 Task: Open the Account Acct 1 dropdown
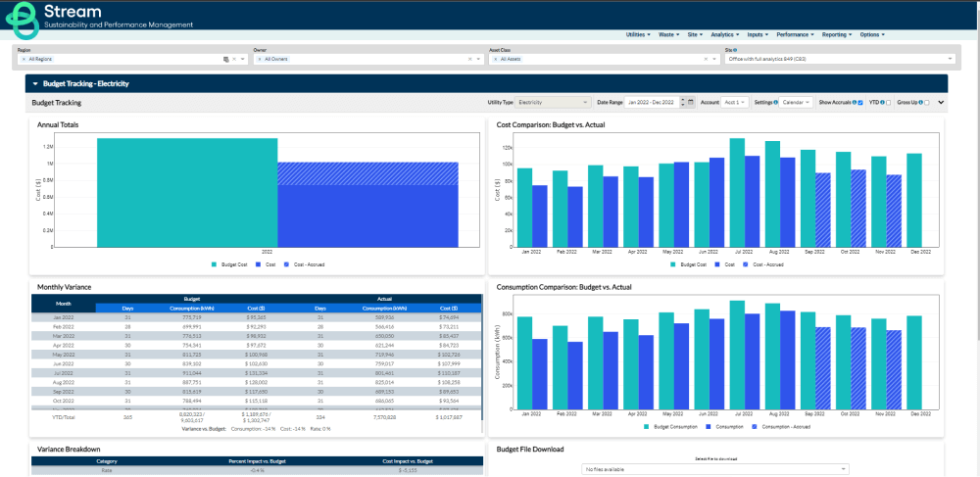click(x=737, y=102)
